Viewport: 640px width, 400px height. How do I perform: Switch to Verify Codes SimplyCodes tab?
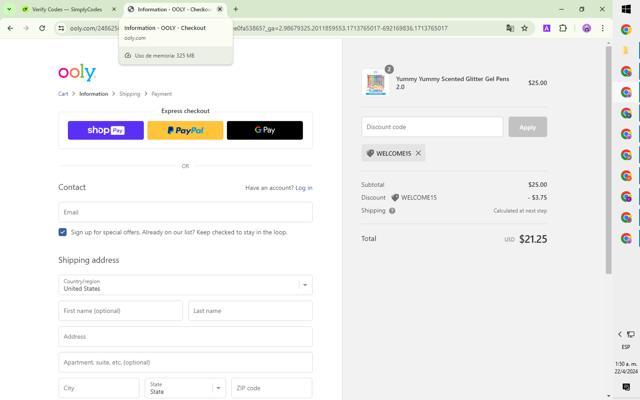tap(67, 9)
